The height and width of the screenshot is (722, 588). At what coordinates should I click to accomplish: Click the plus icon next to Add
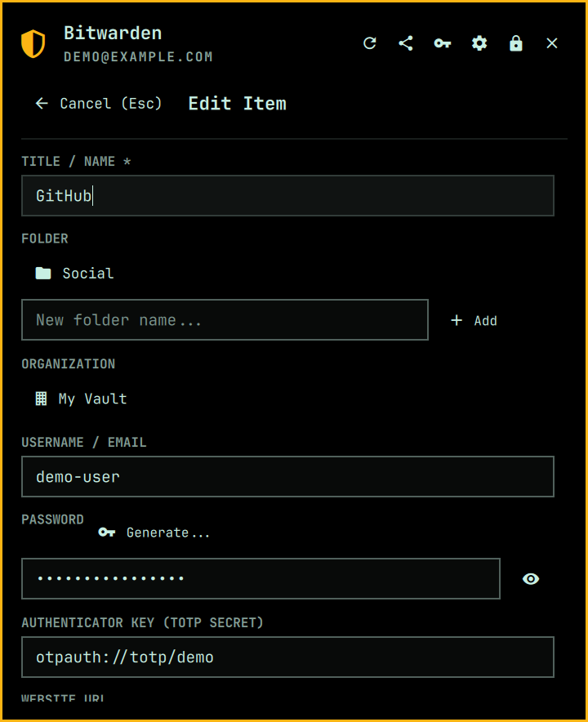point(457,320)
